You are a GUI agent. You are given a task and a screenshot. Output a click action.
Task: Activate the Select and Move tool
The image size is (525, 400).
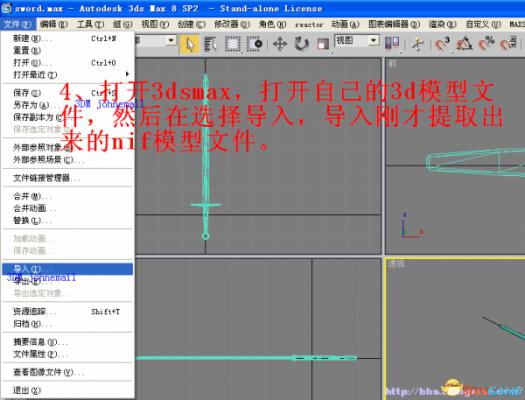coord(280,44)
